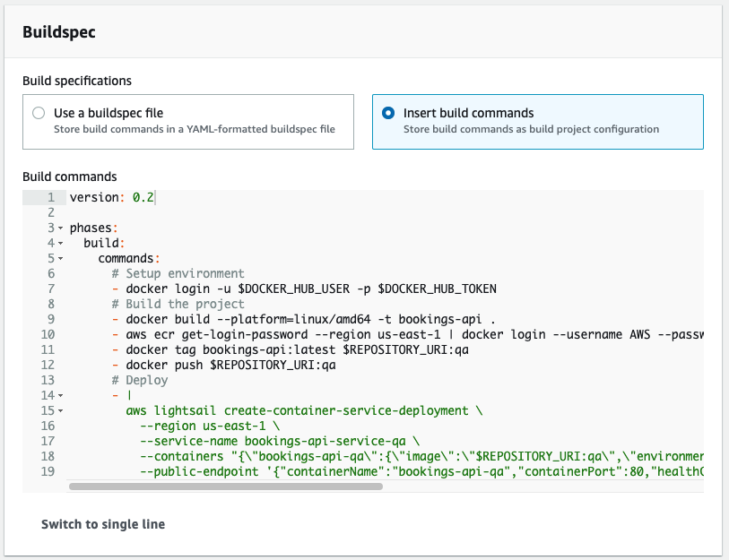The width and height of the screenshot is (729, 560).
Task: Select the 'Insert build commands' radio button
Action: (388, 113)
